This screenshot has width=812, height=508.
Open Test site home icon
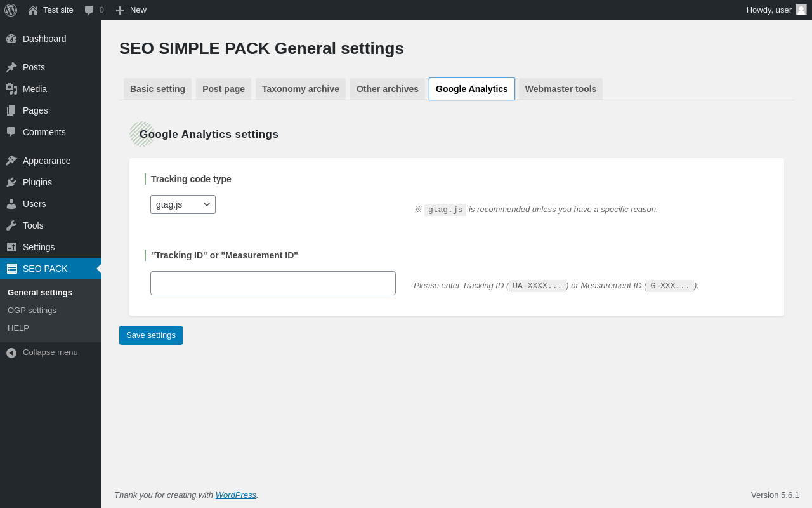pos(33,10)
